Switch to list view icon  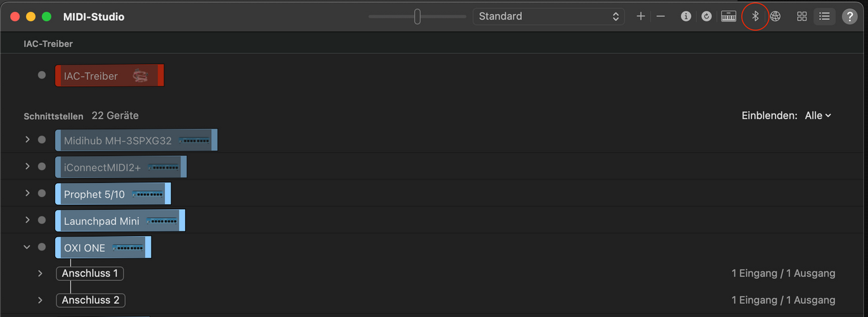[x=824, y=16]
